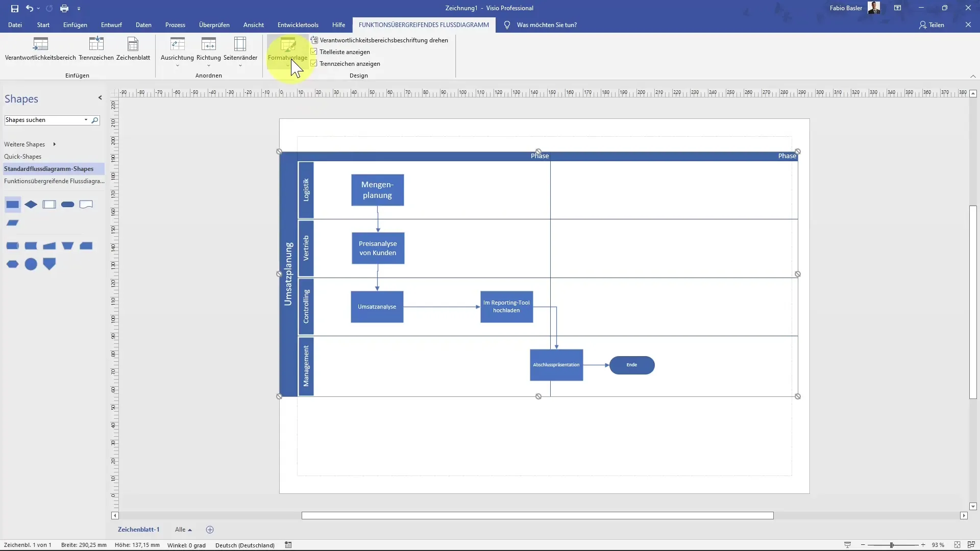Open the Entwicklertools ribbon tab
Viewport: 980px width, 551px height.
pos(298,25)
